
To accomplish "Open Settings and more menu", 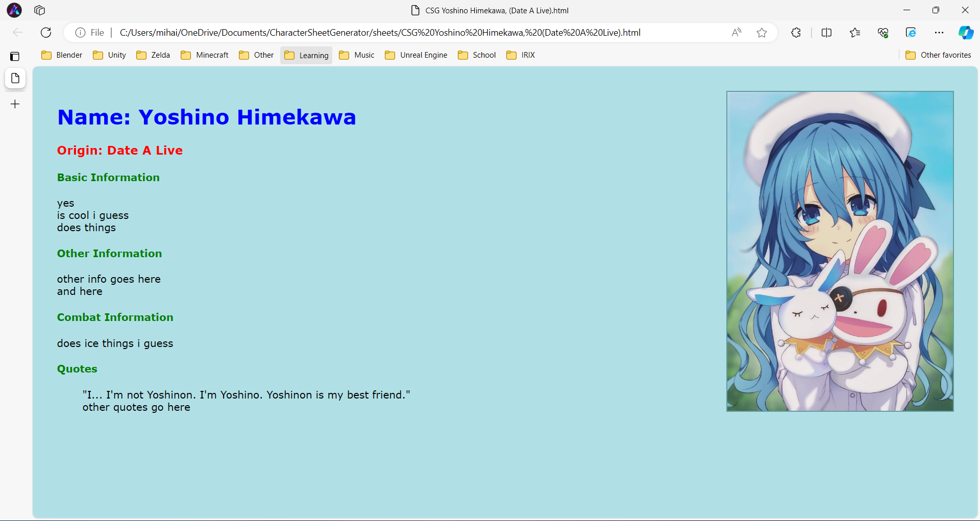I will (939, 33).
